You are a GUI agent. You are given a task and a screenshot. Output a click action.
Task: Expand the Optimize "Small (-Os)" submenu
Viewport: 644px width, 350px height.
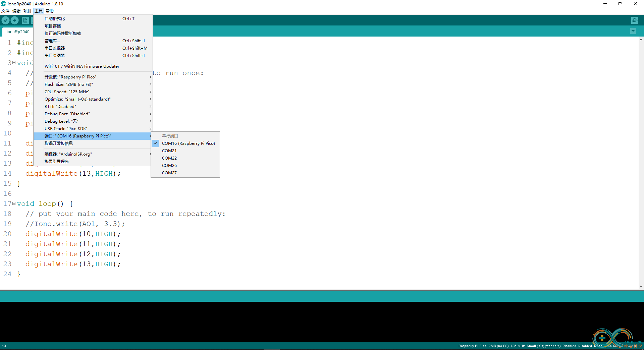click(93, 99)
